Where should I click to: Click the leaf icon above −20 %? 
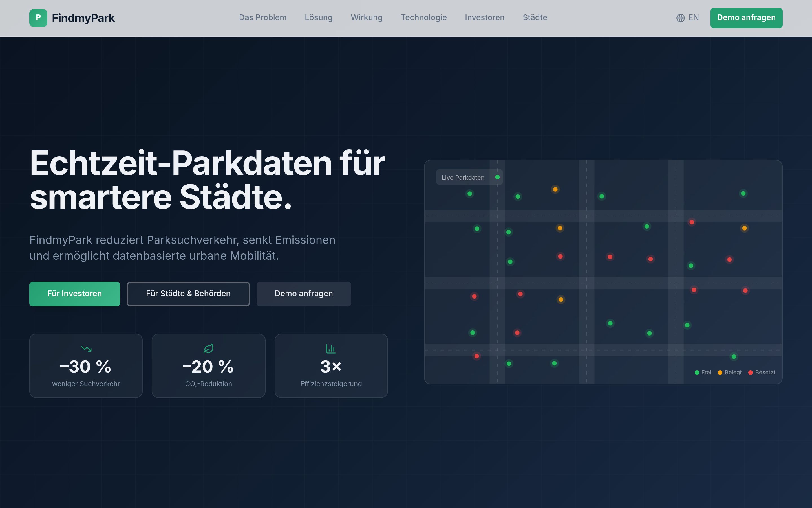click(x=208, y=349)
